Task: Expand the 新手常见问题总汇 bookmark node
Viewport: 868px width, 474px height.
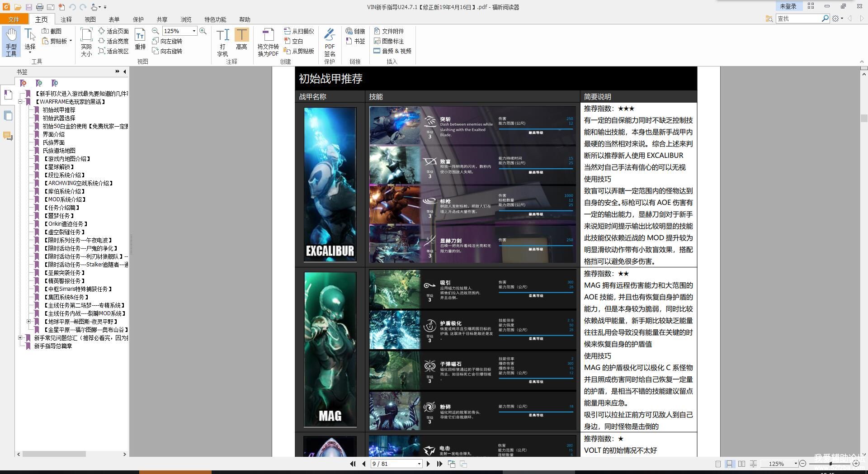Action: tap(20, 338)
